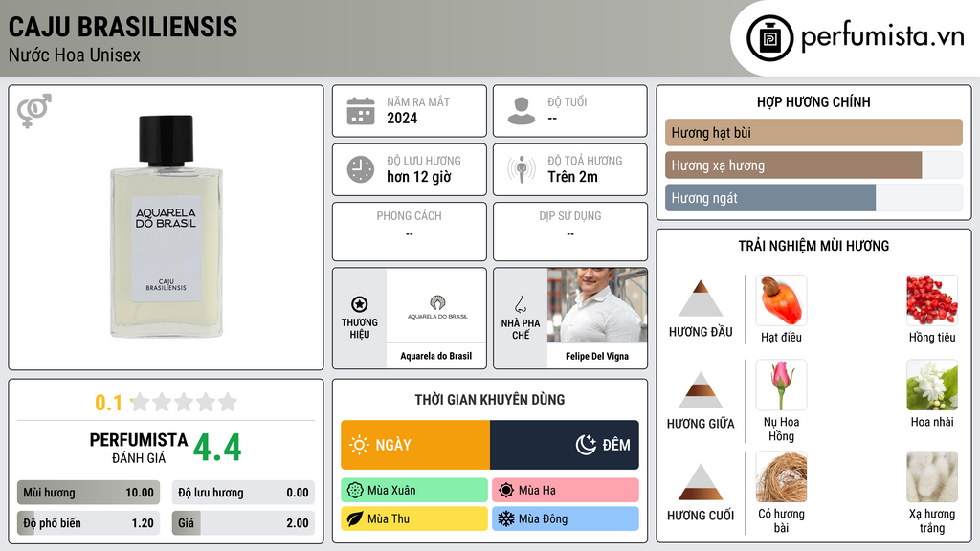Select the Mùa Đông season

pyautogui.click(x=566, y=518)
